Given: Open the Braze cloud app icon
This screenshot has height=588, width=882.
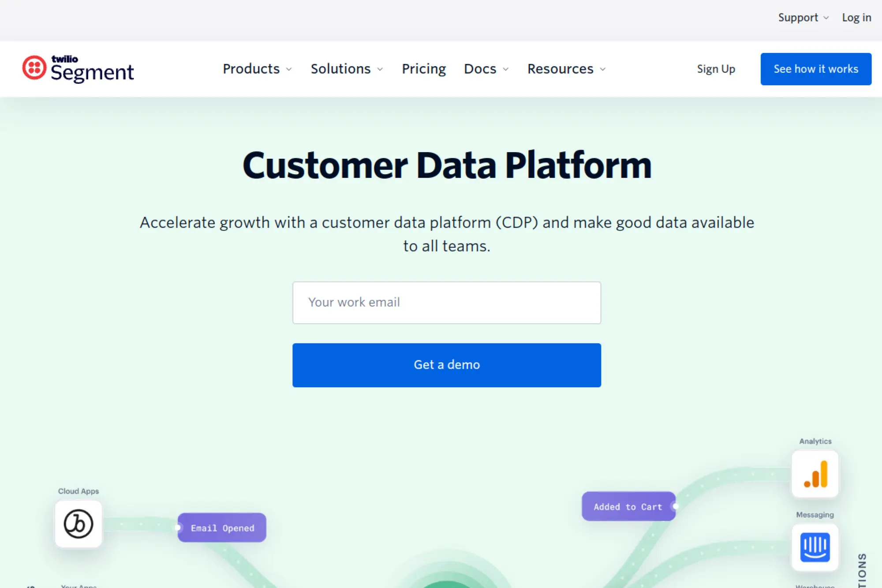Looking at the screenshot, I should pyautogui.click(x=78, y=524).
